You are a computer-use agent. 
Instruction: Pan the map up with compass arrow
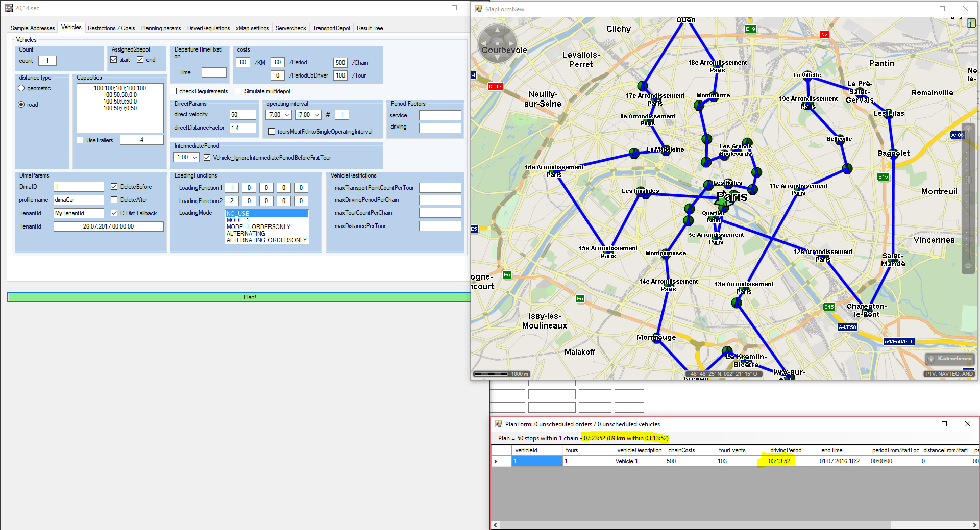(x=497, y=30)
